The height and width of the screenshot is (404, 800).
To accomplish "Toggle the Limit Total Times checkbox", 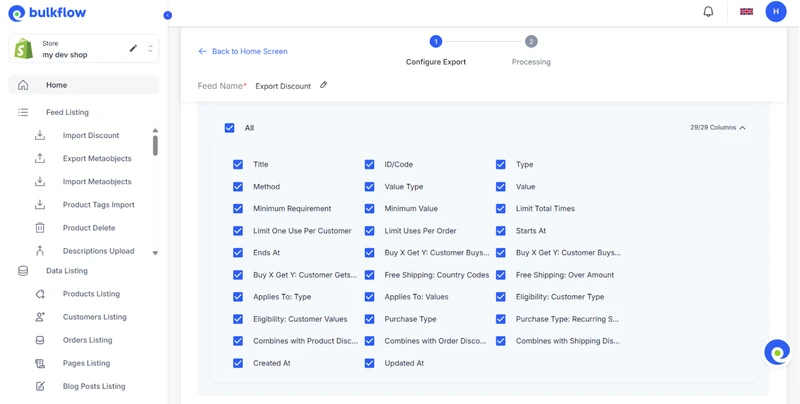I will [x=501, y=209].
